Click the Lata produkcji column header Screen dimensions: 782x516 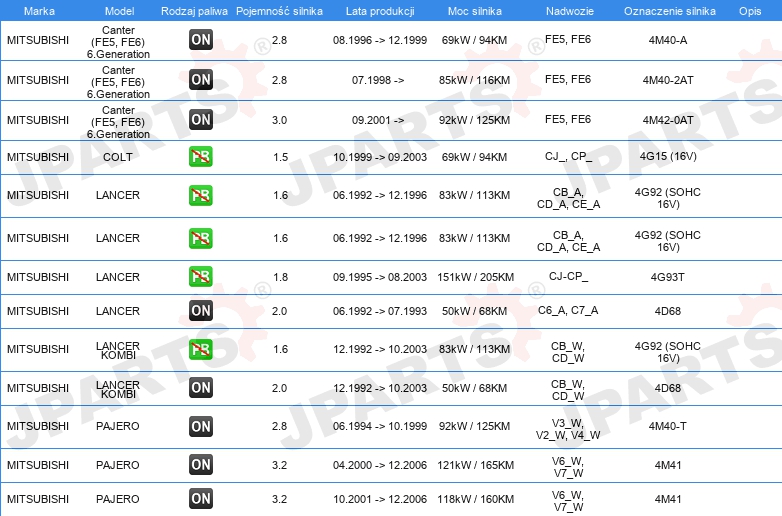380,11
